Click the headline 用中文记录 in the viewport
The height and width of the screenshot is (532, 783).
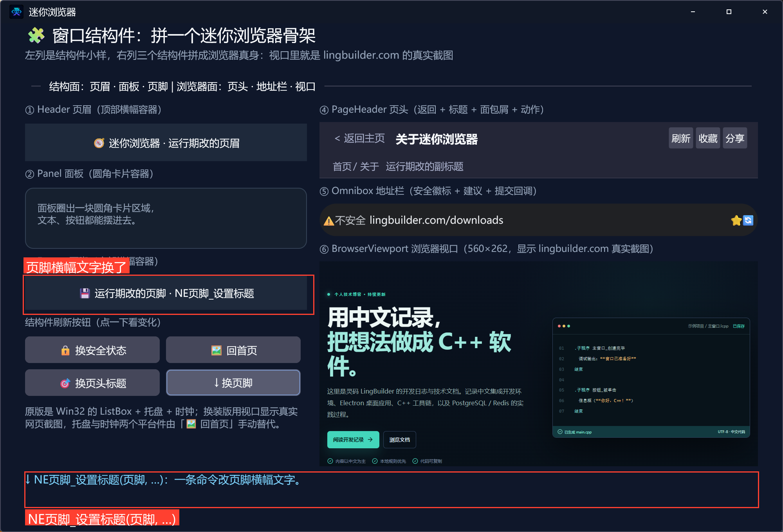coord(384,317)
